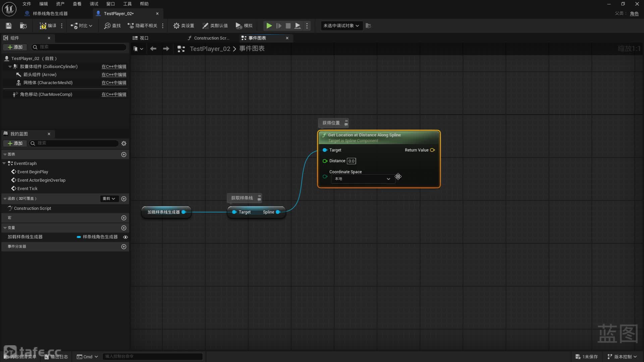
Task: Click the Distance value input field
Action: pos(351,161)
